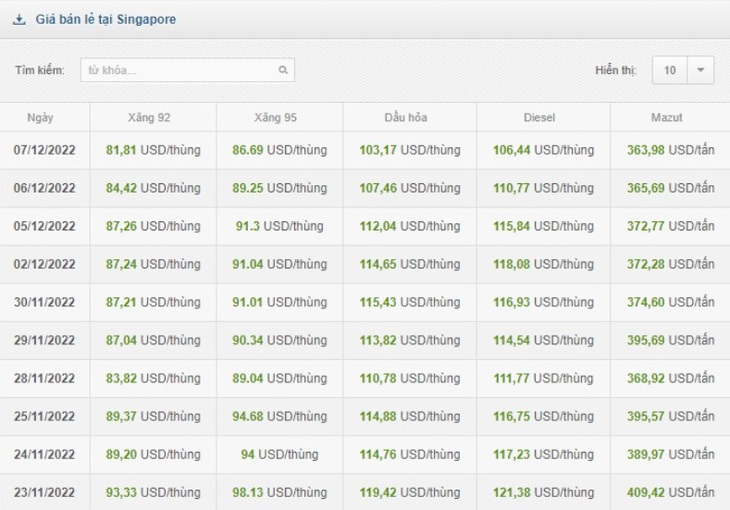This screenshot has width=730, height=510.
Task: Select the display count box showing 10
Action: tap(669, 70)
